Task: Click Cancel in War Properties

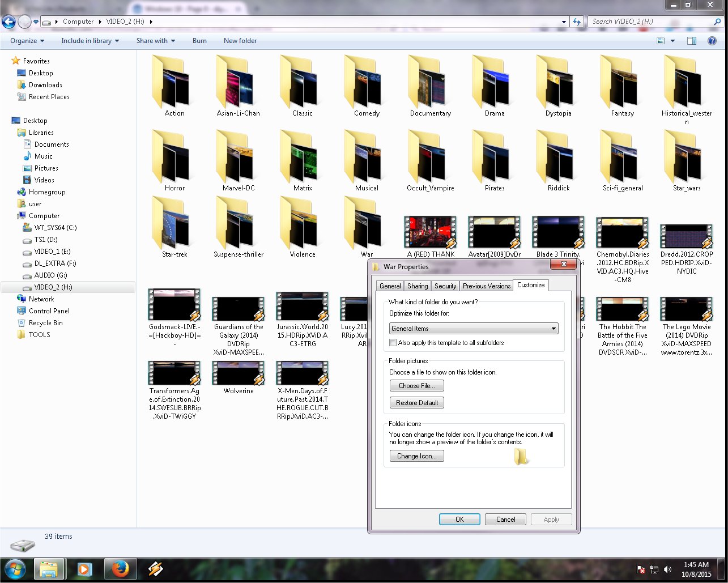Action: tap(505, 520)
